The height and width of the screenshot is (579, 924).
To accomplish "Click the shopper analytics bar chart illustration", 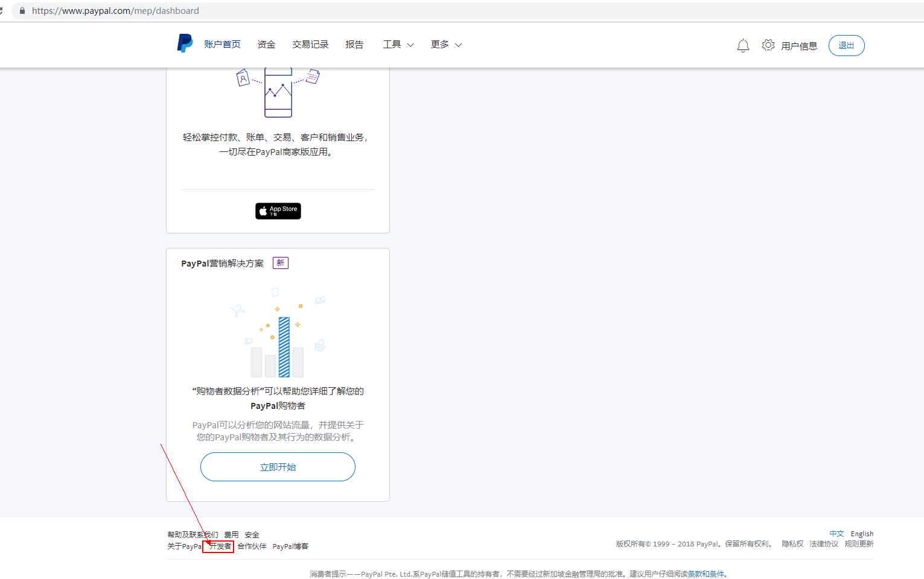I will [278, 333].
